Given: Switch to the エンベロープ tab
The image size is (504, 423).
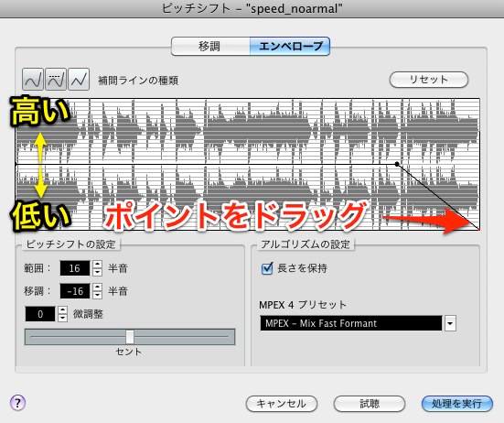Looking at the screenshot, I should (x=290, y=47).
